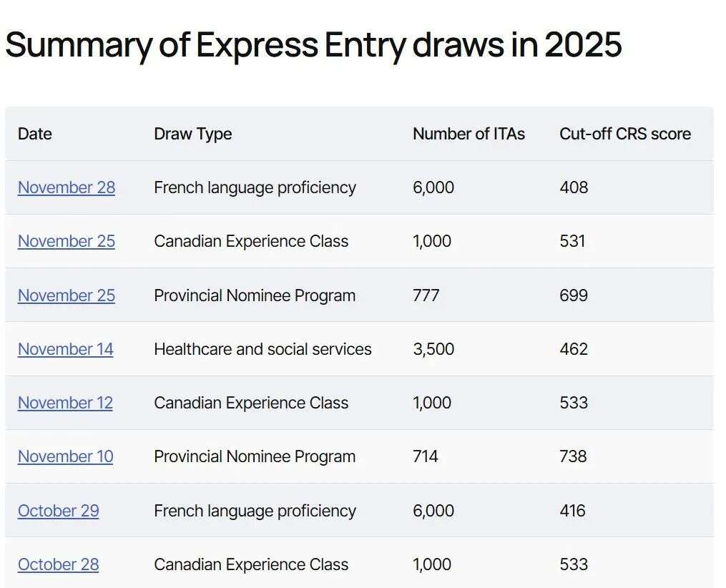
Task: Click the Cut-off CRS score header
Action: (x=624, y=134)
